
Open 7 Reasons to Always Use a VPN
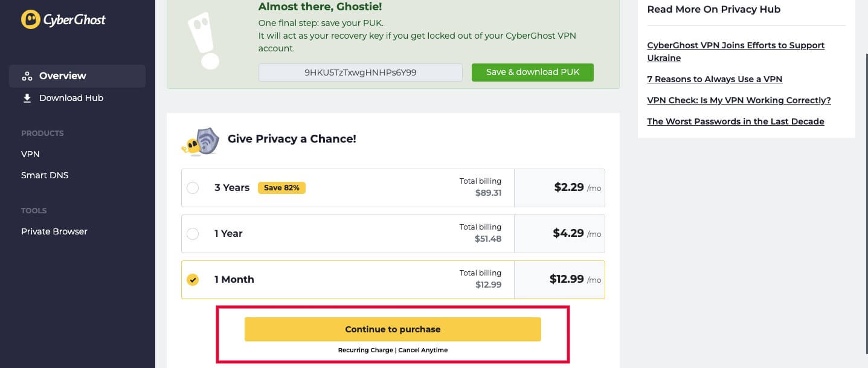(x=715, y=79)
